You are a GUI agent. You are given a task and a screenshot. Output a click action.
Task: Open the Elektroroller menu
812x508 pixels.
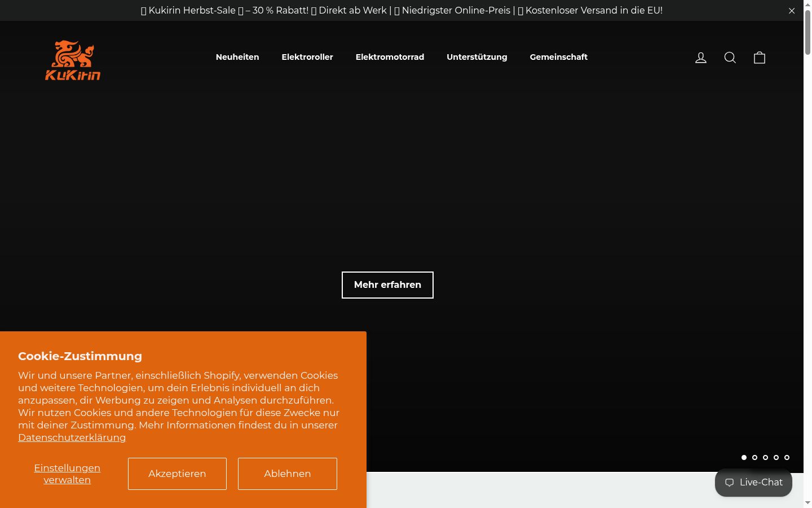[x=307, y=57]
